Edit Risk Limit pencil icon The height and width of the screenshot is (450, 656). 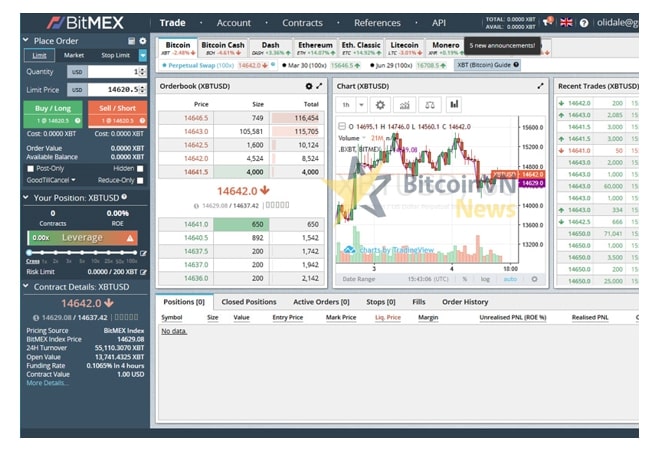click(144, 272)
